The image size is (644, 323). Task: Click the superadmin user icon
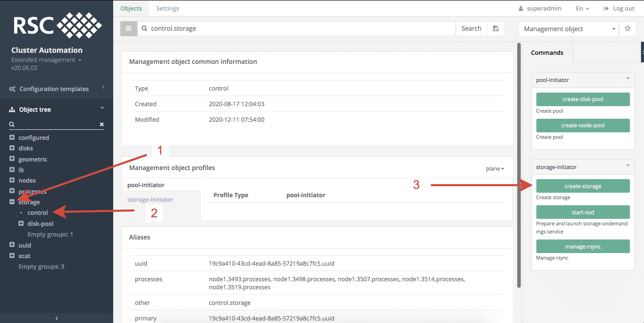[x=521, y=9]
